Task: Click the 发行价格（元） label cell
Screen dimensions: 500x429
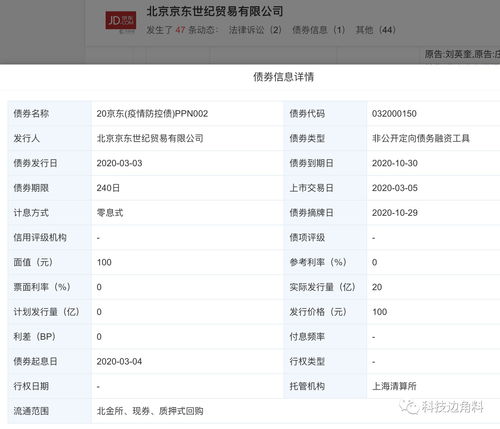Action: [x=325, y=312]
